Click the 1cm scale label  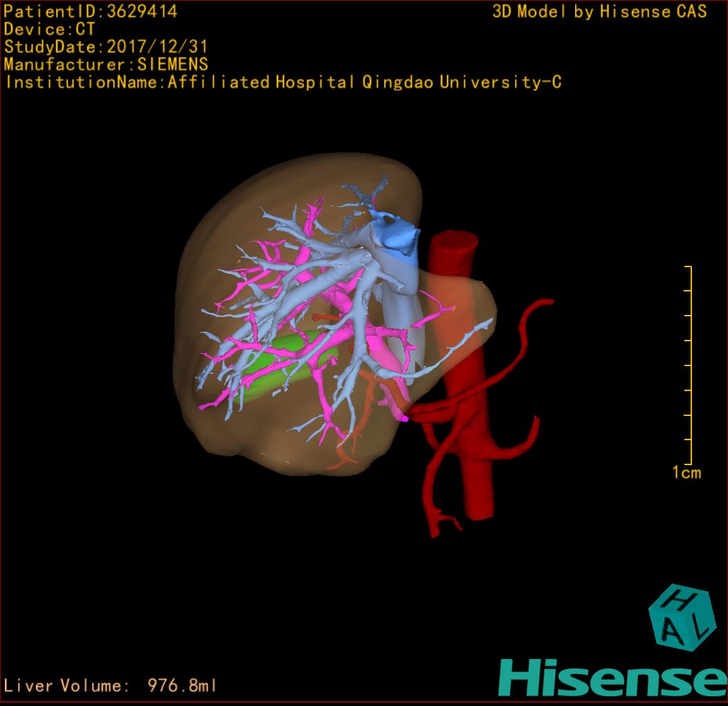686,473
